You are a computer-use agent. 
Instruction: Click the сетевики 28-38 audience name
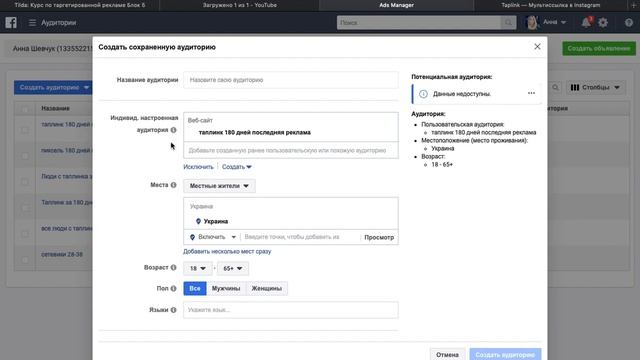[x=62, y=254]
